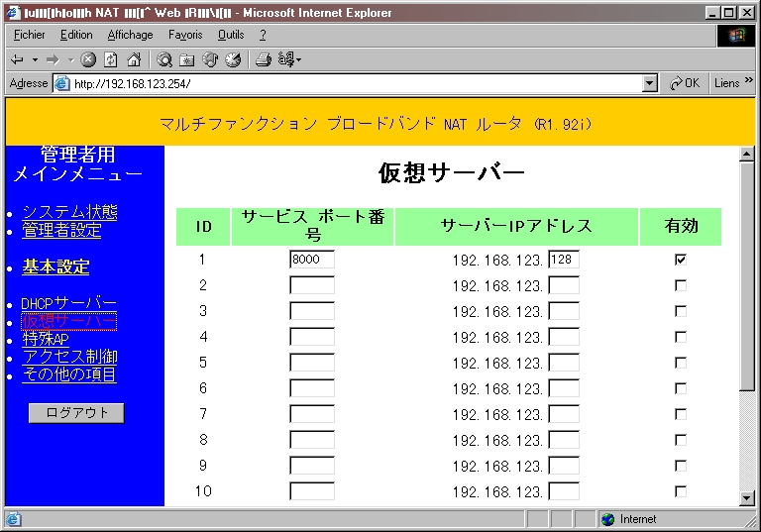Click the page's vertical scrollbar down arrow
This screenshot has width=761, height=532.
click(x=747, y=498)
